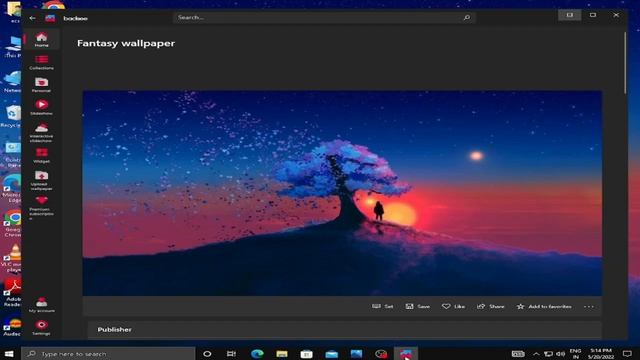Show hidden system tray icons

pyautogui.click(x=536, y=354)
